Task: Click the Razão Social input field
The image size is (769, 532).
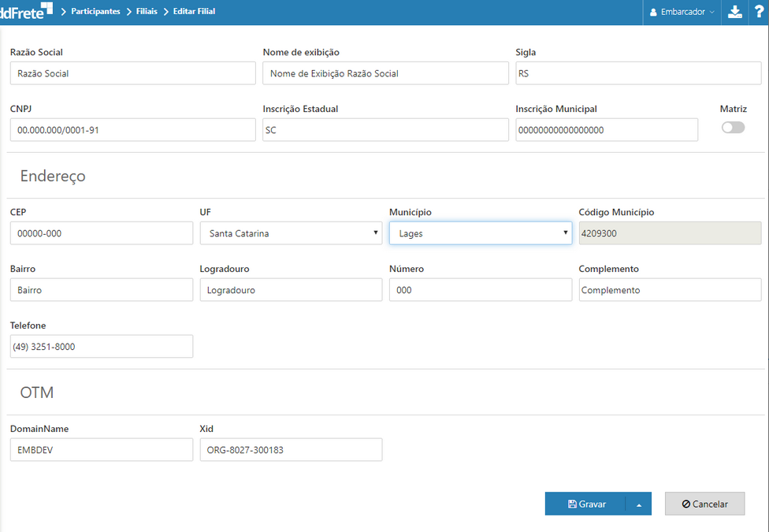Action: coord(132,73)
